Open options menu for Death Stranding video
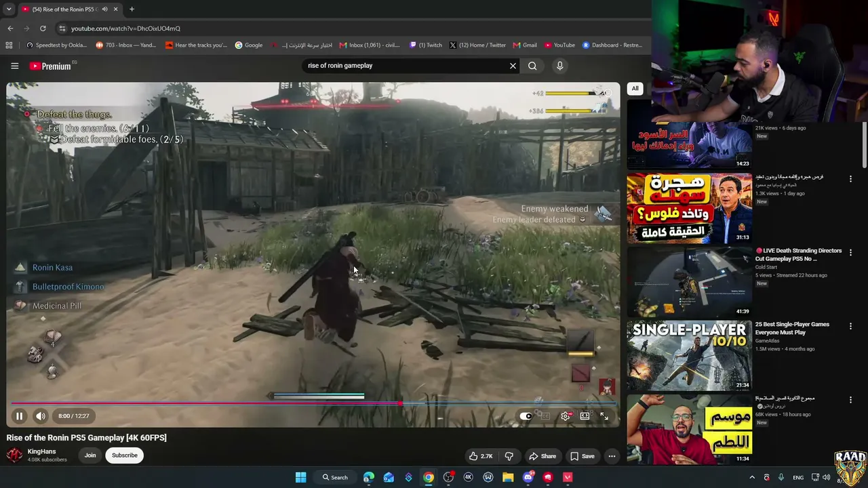The width and height of the screenshot is (868, 488). coord(850,252)
